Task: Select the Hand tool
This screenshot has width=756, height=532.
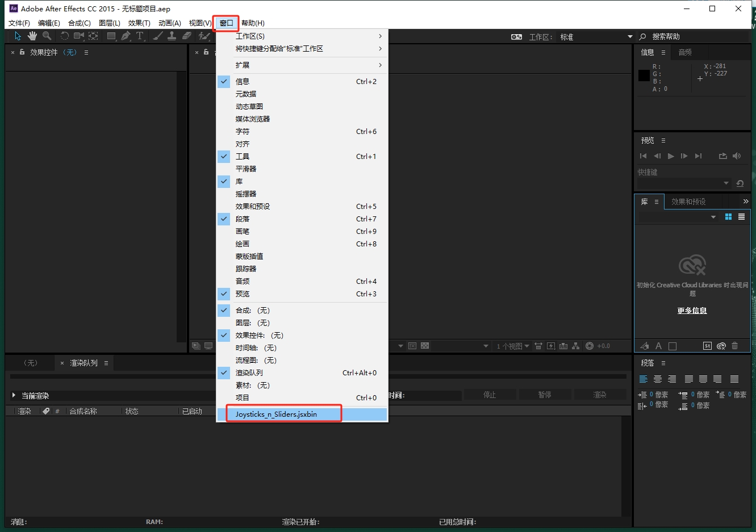Action: (32, 36)
